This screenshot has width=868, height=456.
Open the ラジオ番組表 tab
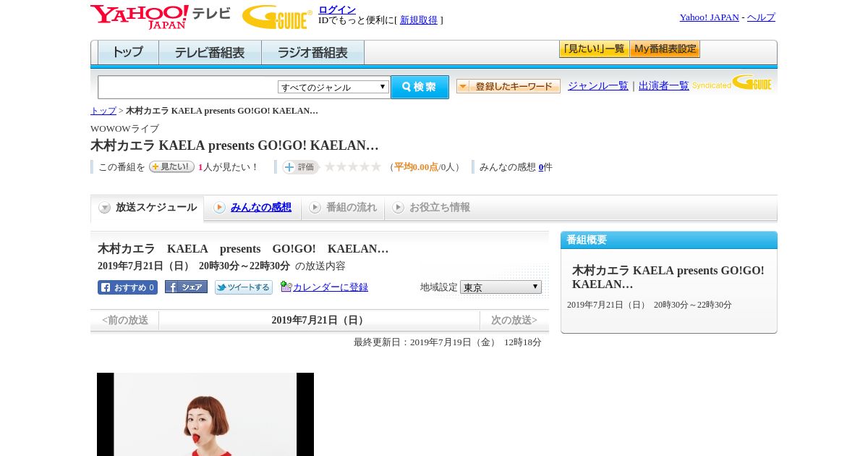(312, 53)
